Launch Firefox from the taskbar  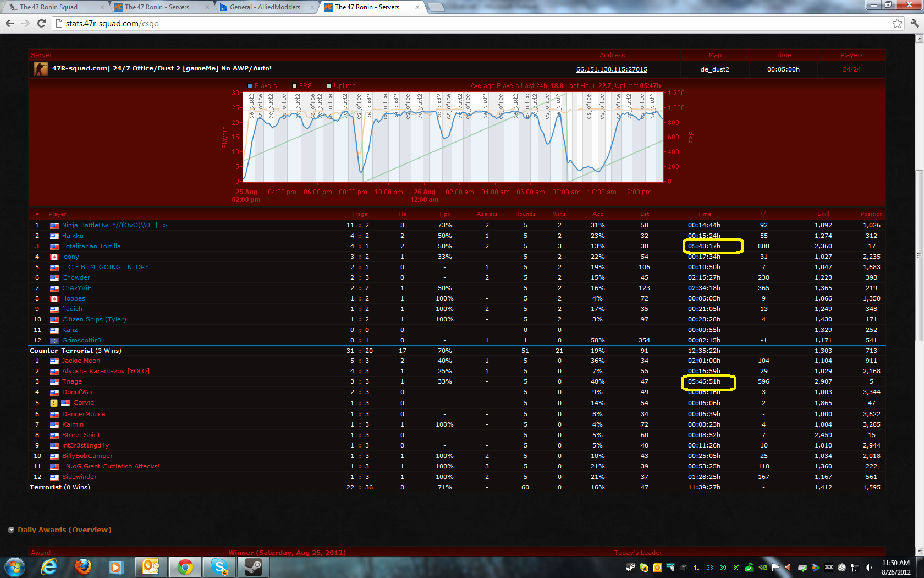(x=83, y=566)
